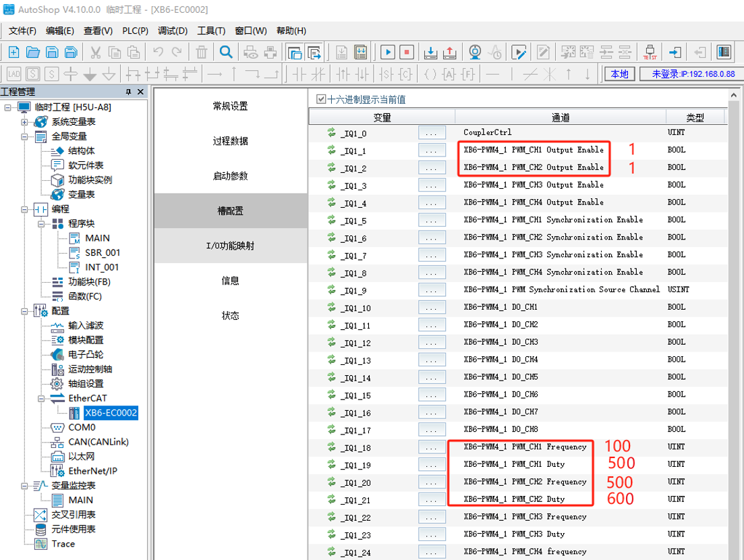Collapse the EtherCAT node
The height and width of the screenshot is (560, 744).
point(41,399)
